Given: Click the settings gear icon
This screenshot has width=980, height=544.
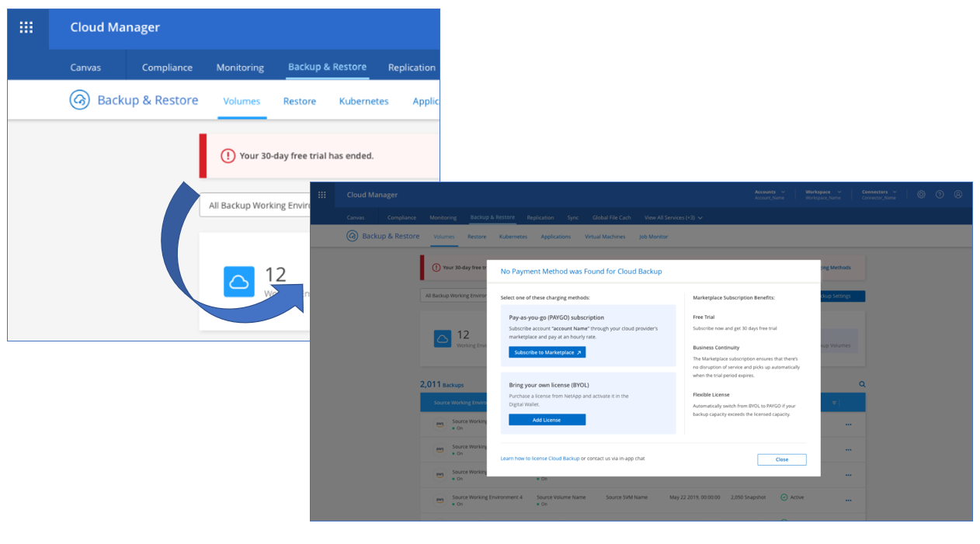Looking at the screenshot, I should 921,195.
